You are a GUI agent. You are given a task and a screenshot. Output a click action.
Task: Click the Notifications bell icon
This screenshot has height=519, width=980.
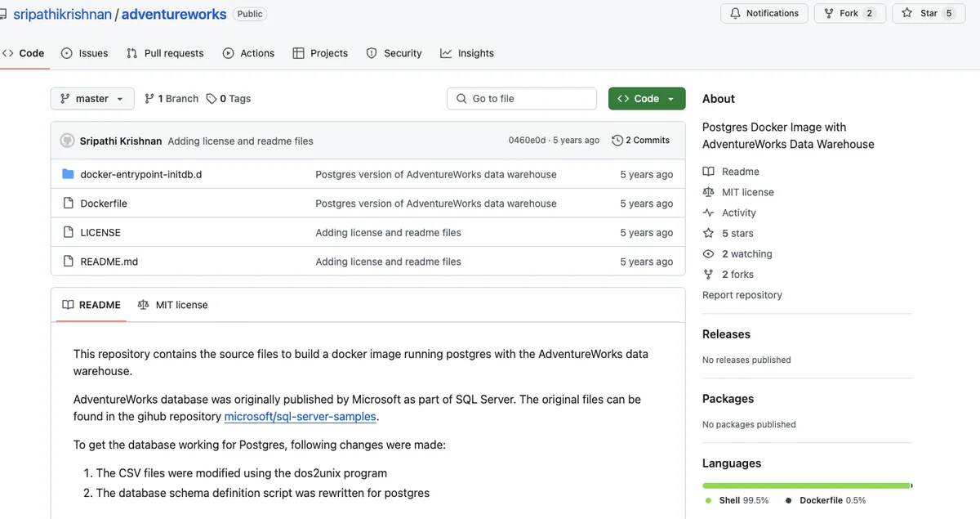[x=735, y=13]
